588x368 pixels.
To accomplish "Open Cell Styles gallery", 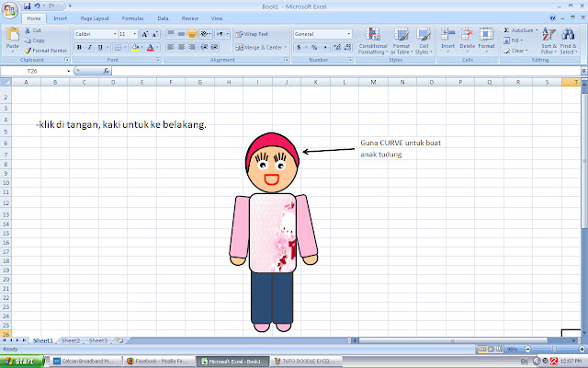I will (x=424, y=40).
